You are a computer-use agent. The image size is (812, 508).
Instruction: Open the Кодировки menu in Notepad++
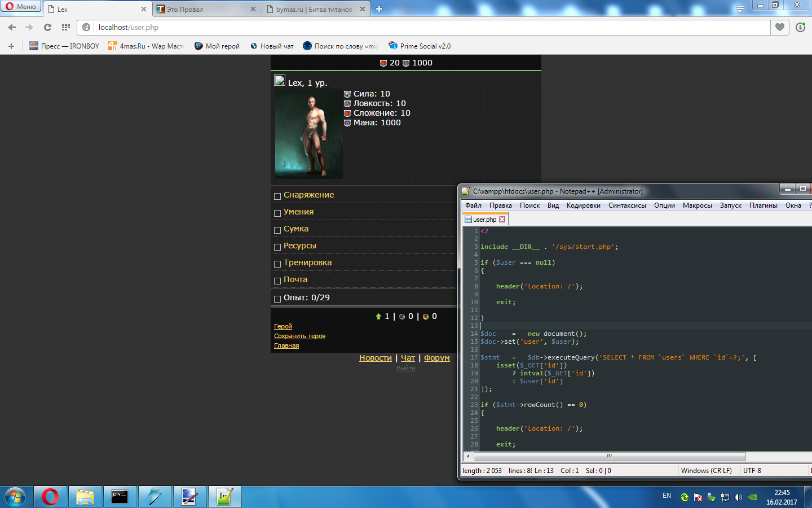(583, 205)
